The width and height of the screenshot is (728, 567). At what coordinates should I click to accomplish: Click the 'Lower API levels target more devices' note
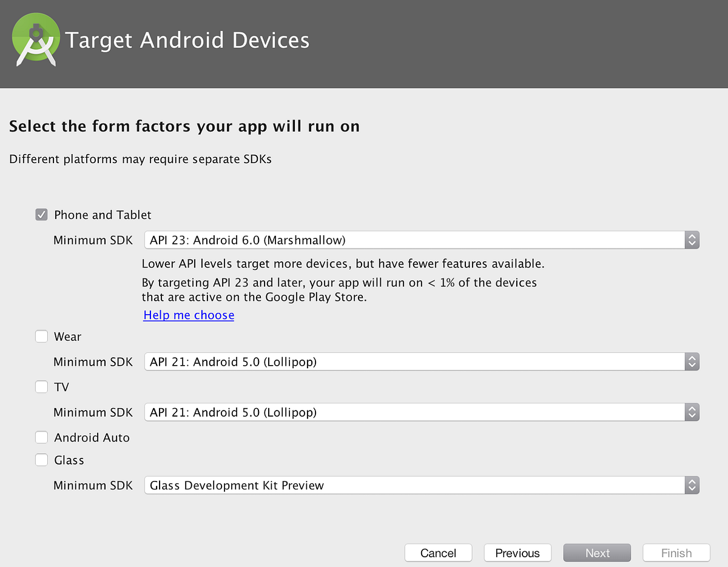(x=343, y=264)
